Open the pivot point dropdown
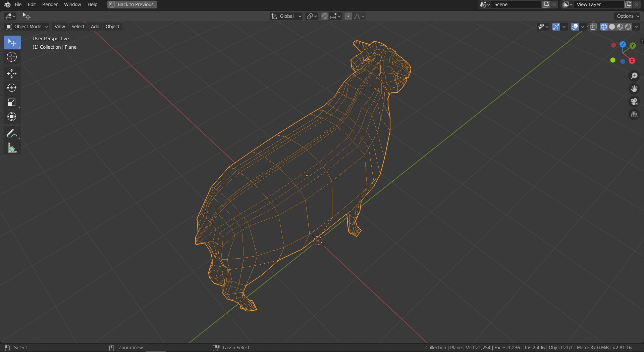This screenshot has width=644, height=352. [312, 16]
